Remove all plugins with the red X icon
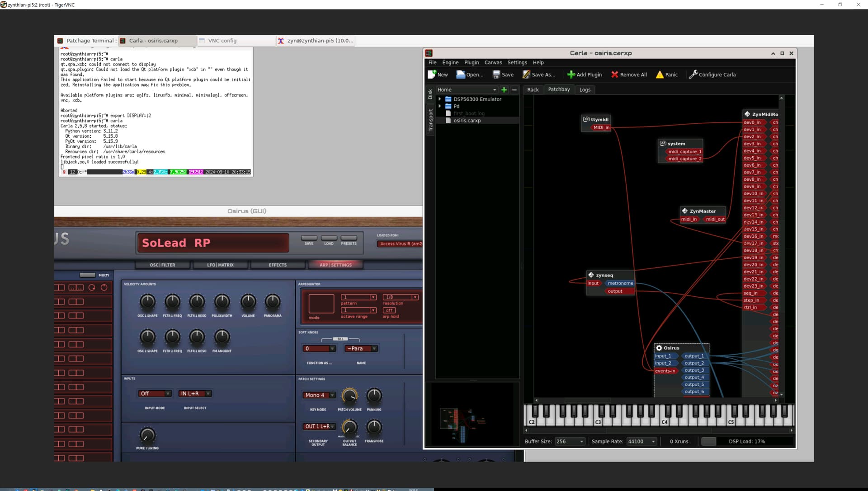Image resolution: width=868 pixels, height=491 pixels. pyautogui.click(x=614, y=75)
